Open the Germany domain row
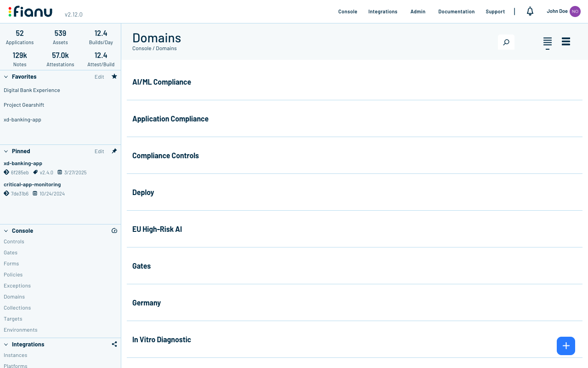This screenshot has height=368, width=588. pyautogui.click(x=355, y=303)
